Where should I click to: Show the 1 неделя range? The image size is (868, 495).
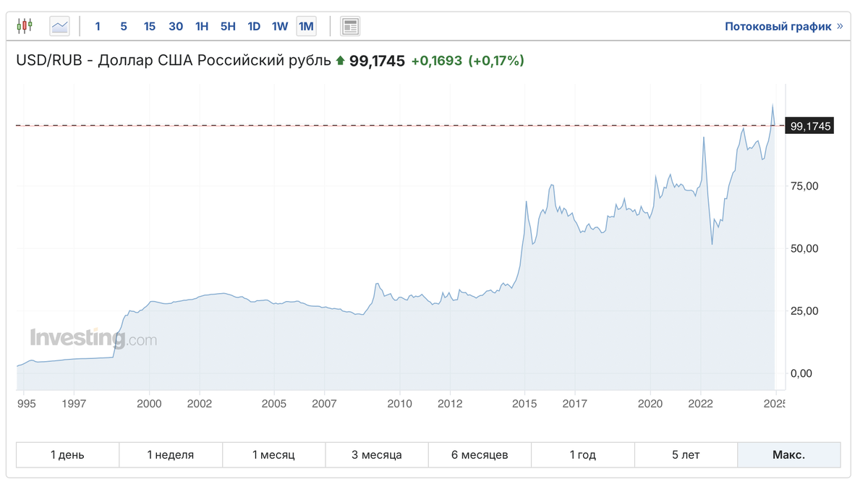pos(171,455)
